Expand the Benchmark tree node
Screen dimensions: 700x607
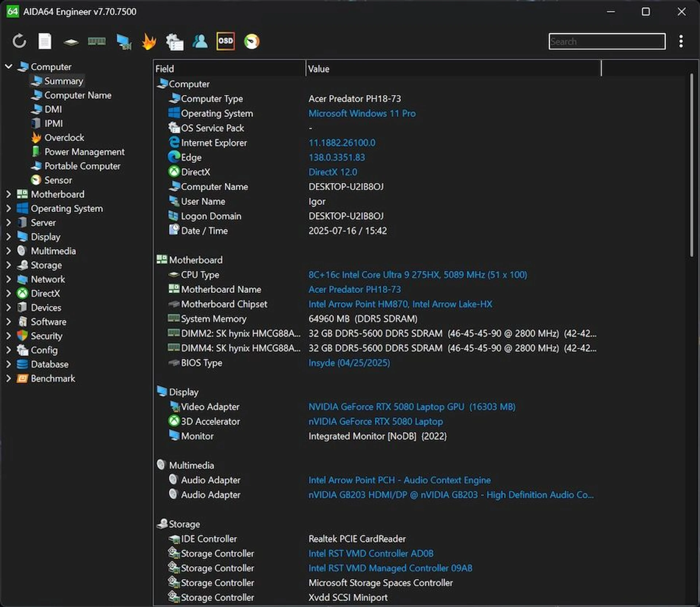[x=9, y=378]
